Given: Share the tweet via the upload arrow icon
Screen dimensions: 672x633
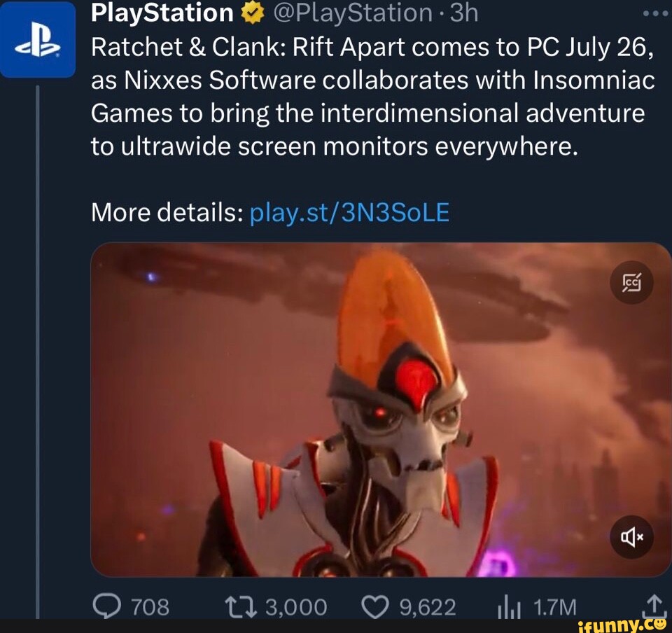Looking at the screenshot, I should pyautogui.click(x=654, y=606).
